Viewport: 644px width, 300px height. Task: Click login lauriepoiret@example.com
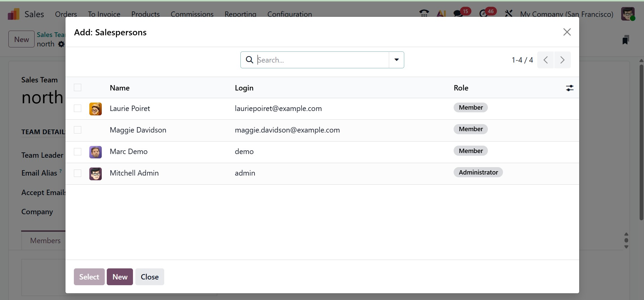[x=278, y=108]
